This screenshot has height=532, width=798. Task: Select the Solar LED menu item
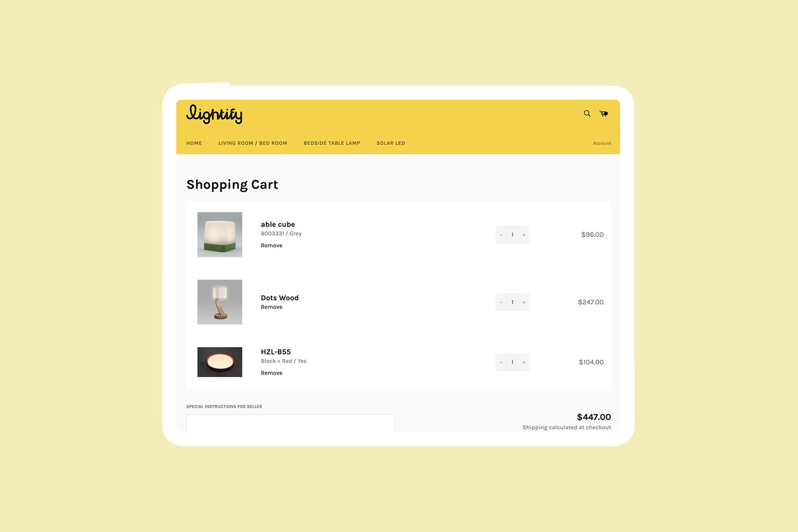click(x=391, y=143)
